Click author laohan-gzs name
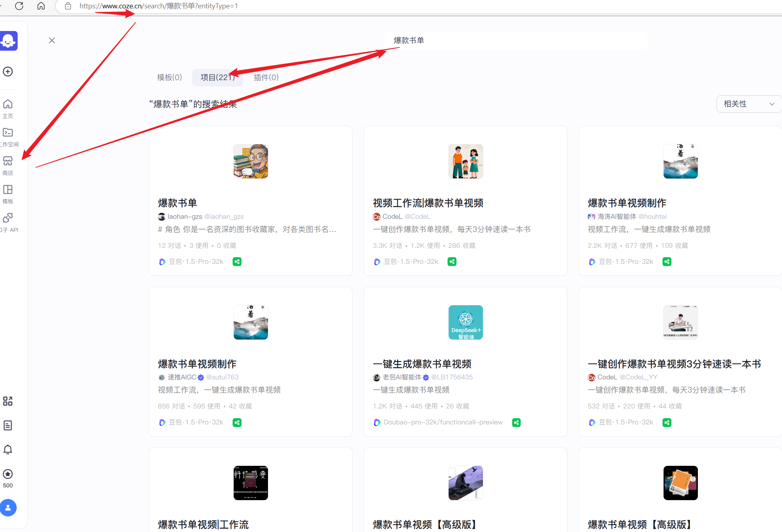The height and width of the screenshot is (532, 782). 185,217
